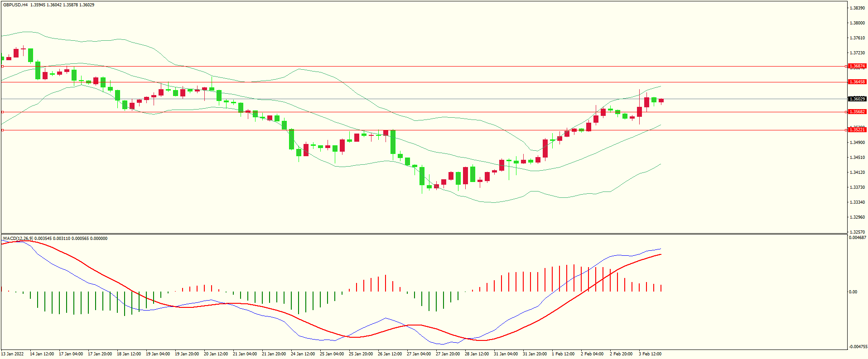The width and height of the screenshot is (868, 359).
Task: Click the left handle of the 1.35682 line
Action: (2, 112)
